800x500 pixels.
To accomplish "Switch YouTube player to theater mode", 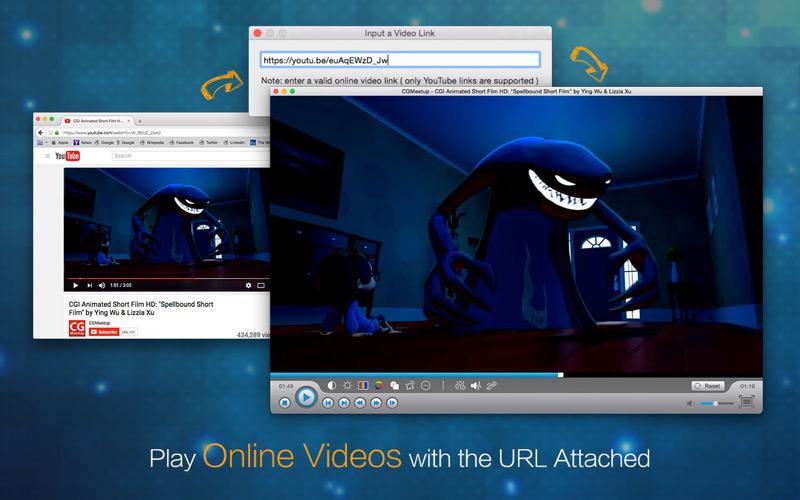I will [261, 285].
